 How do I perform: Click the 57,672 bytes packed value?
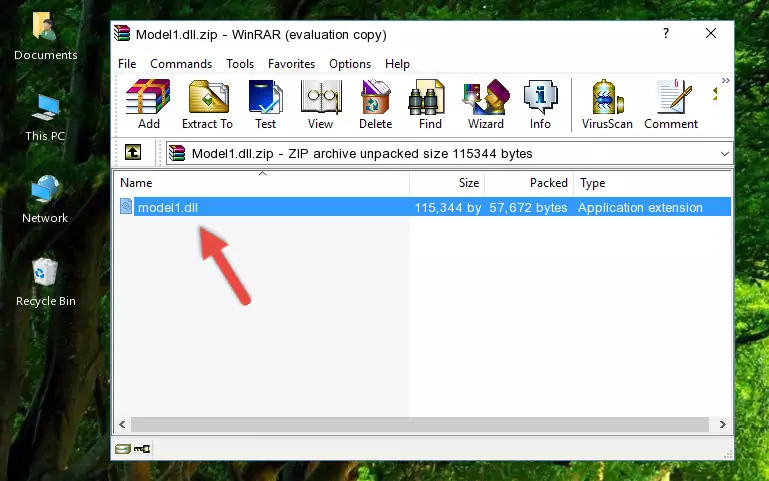tap(528, 207)
